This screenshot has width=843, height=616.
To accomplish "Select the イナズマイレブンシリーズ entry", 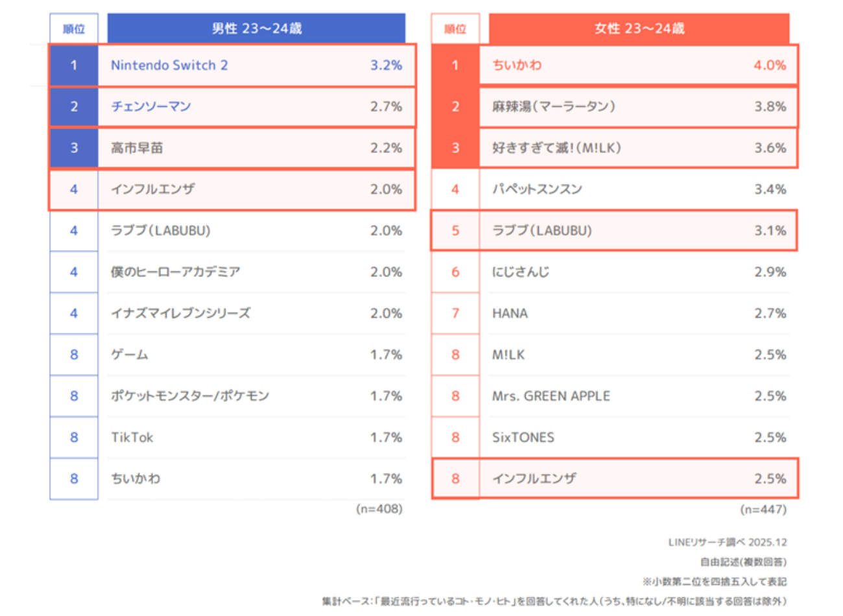I will [180, 313].
